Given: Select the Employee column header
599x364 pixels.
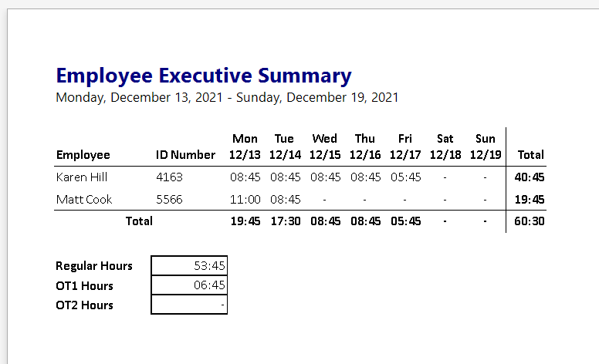Looking at the screenshot, I should [x=83, y=154].
